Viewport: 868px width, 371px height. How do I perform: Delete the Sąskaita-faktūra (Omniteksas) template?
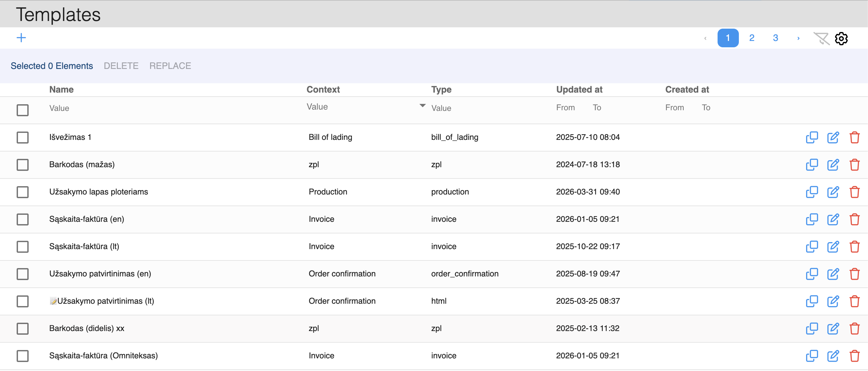[x=854, y=356]
